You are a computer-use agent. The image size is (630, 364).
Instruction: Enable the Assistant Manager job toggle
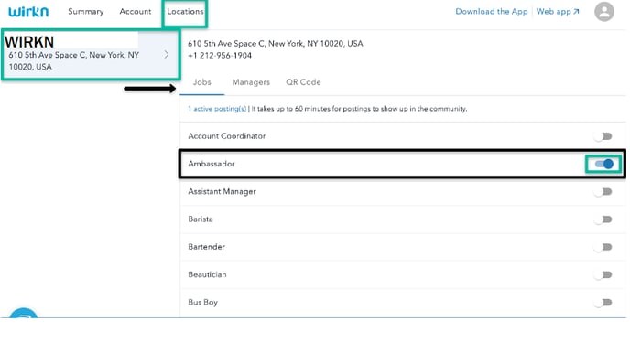pyautogui.click(x=603, y=192)
